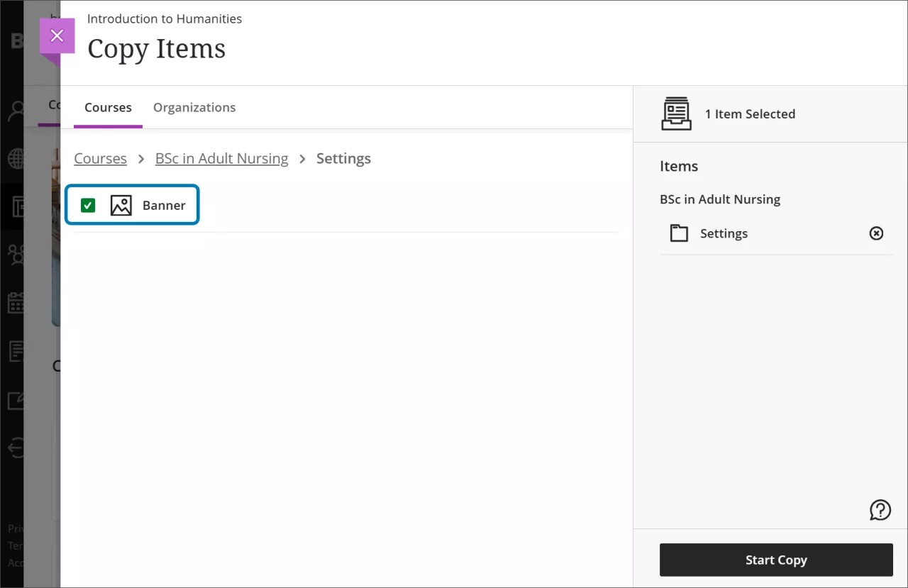Select the Messages icon in the sidebar

click(16, 351)
